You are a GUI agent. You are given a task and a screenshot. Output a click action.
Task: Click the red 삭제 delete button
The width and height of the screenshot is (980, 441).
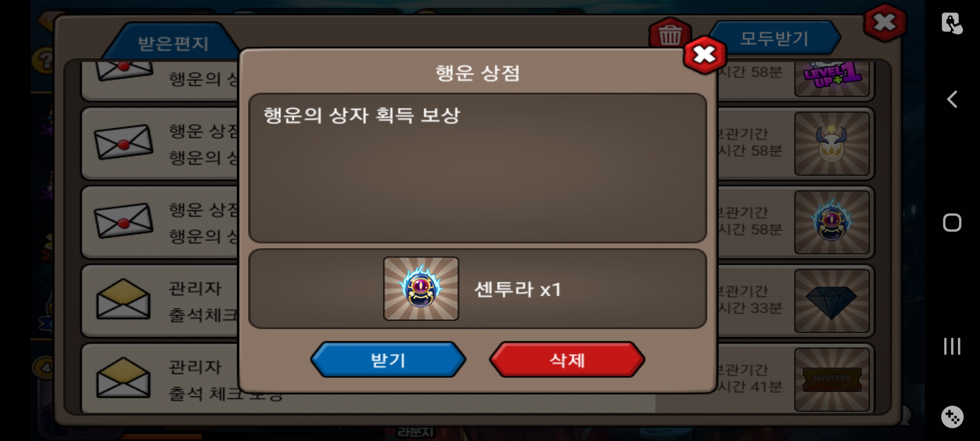tap(567, 360)
